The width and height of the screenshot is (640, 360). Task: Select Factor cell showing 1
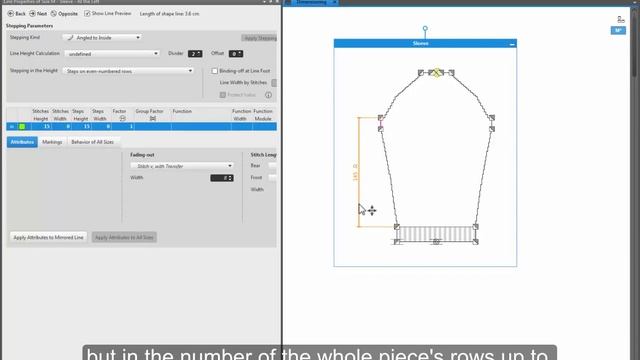(122, 127)
